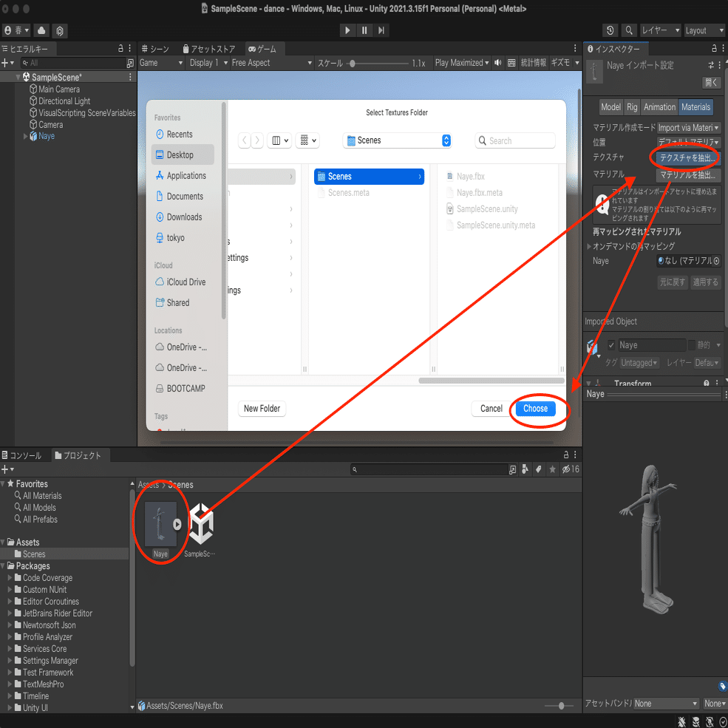Click the Search field in file dialog

click(515, 140)
